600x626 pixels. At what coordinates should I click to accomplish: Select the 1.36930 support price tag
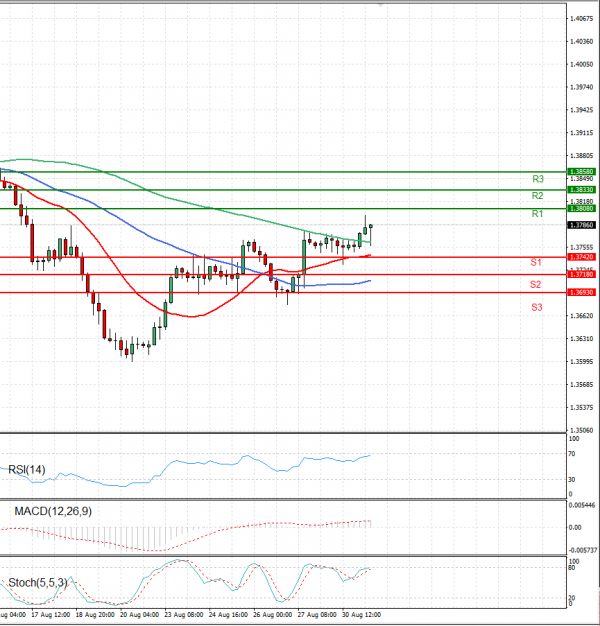(582, 293)
